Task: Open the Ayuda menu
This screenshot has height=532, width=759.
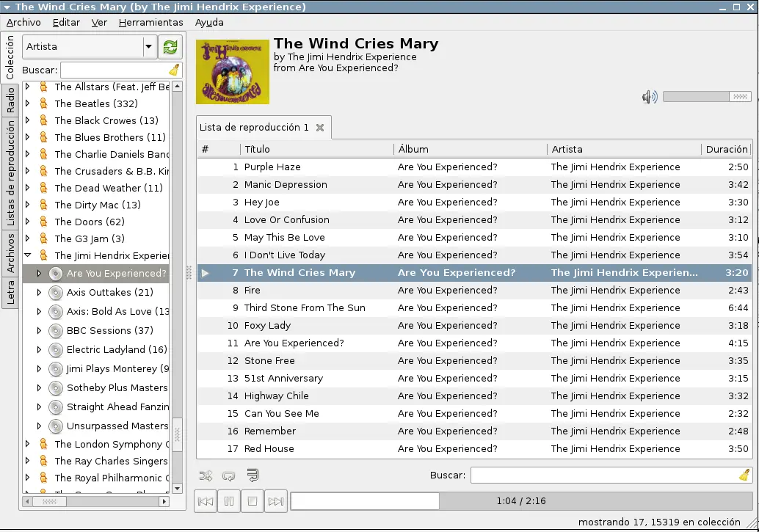Action: [x=209, y=22]
